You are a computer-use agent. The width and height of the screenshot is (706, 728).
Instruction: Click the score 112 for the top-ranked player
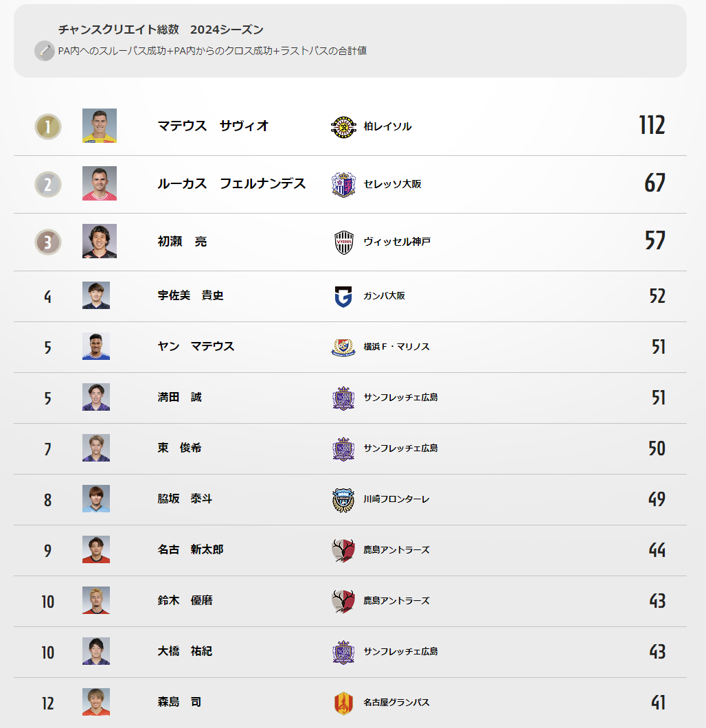pos(651,126)
